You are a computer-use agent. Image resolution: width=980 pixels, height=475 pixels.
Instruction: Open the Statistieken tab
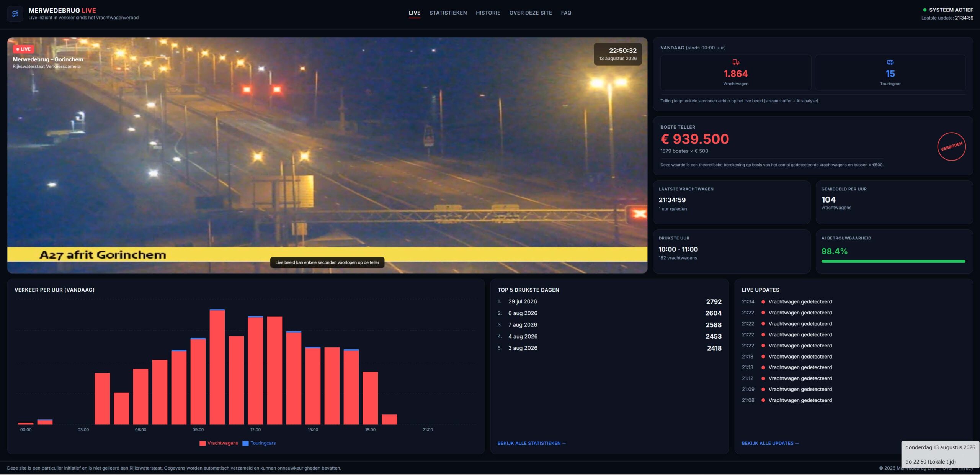pyautogui.click(x=448, y=13)
